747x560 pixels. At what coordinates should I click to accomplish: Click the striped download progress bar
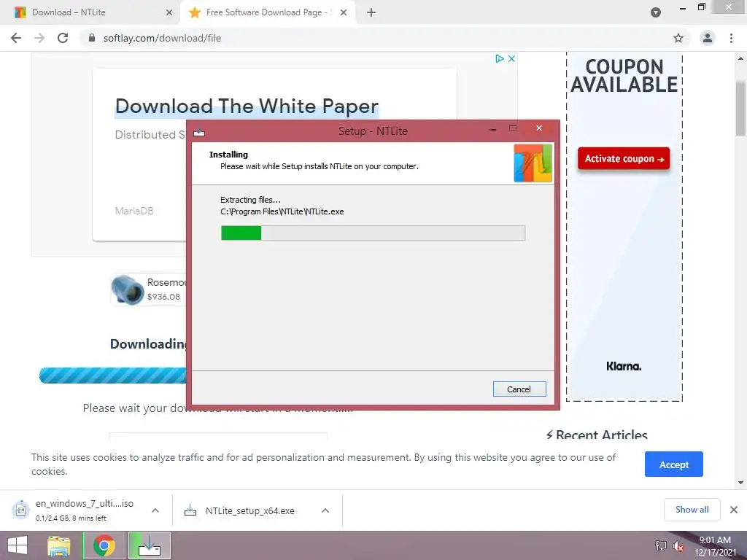pyautogui.click(x=112, y=376)
